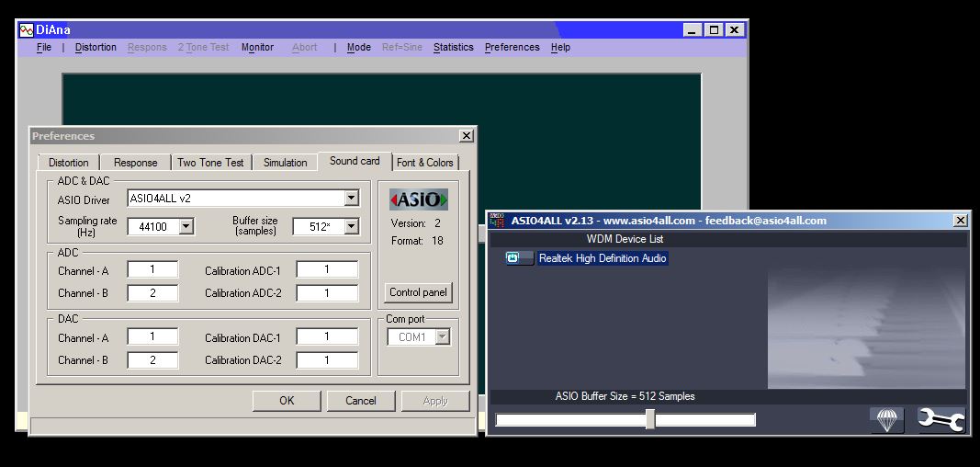Click Cancel in the Preferences dialog
Screen dimensions: 980x467
tap(361, 401)
